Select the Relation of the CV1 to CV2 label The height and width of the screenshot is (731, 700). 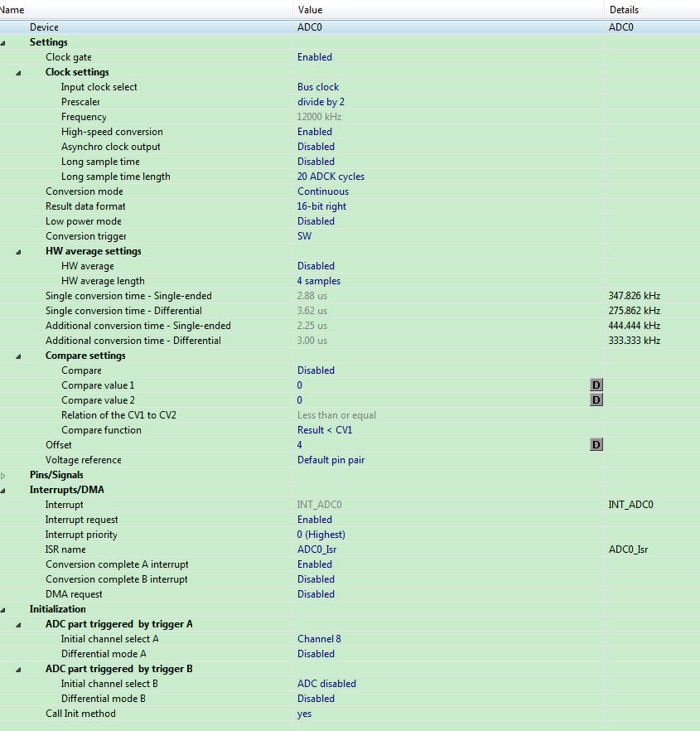pyautogui.click(x=118, y=415)
